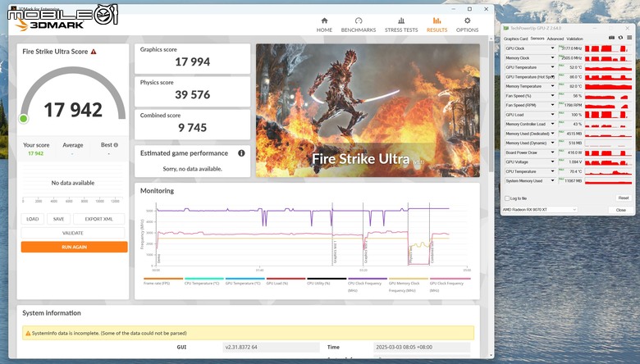Click the Reset button in GPU-Z

pyautogui.click(x=624, y=198)
